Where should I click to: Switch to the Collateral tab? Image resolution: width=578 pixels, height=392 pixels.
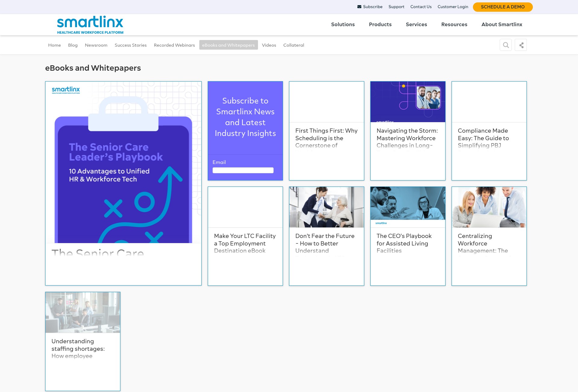[x=294, y=45]
